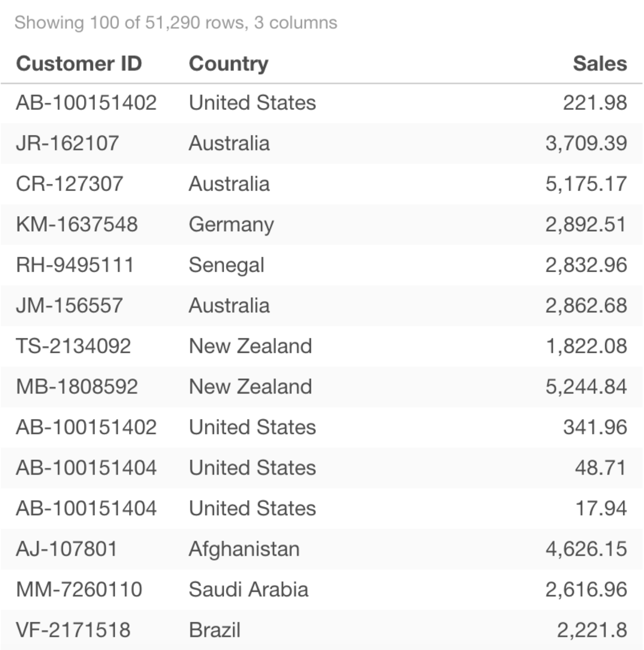Click the row count summary text

click(x=176, y=23)
